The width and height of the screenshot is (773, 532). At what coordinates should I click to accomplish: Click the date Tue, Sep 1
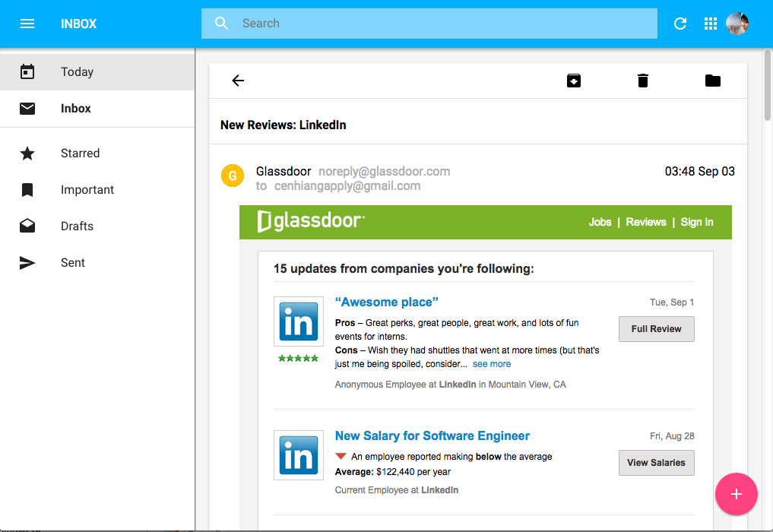click(671, 302)
